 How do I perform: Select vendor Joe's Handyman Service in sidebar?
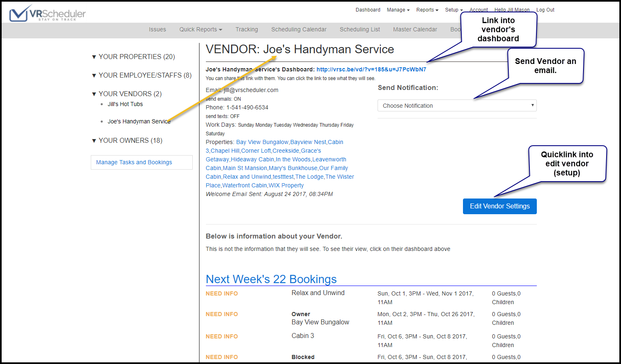click(x=139, y=121)
